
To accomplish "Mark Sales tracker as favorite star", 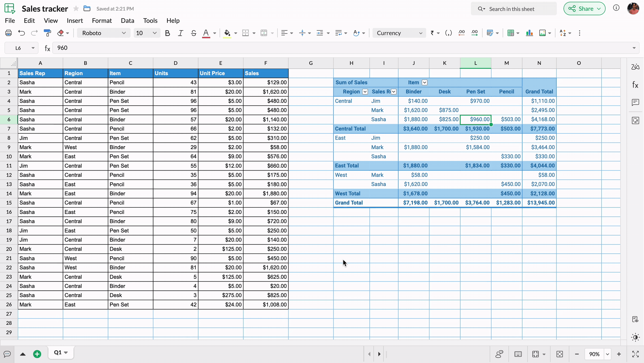I will 76,9.
